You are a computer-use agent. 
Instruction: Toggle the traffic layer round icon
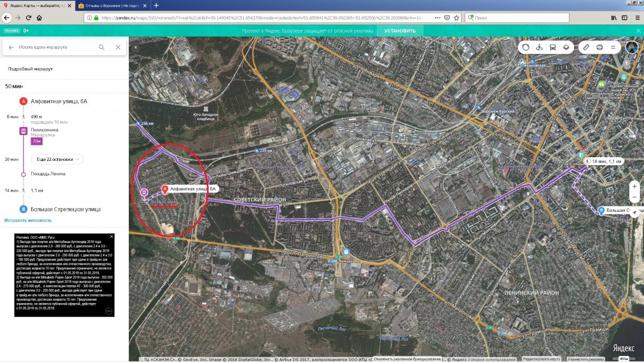pos(525,47)
